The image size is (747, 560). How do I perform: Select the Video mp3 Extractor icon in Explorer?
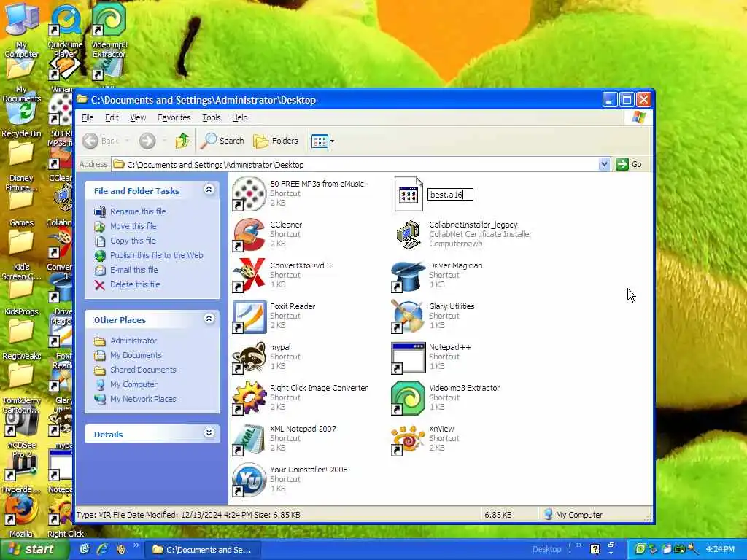(408, 398)
